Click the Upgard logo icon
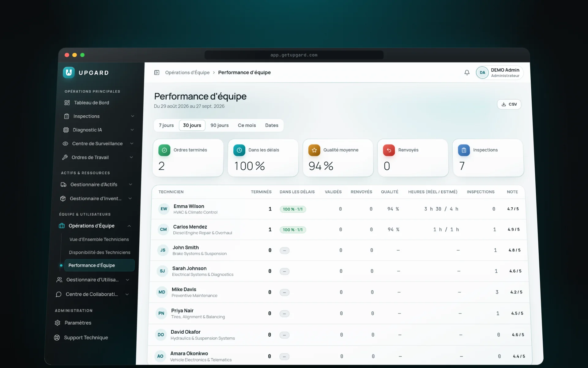 tap(69, 73)
